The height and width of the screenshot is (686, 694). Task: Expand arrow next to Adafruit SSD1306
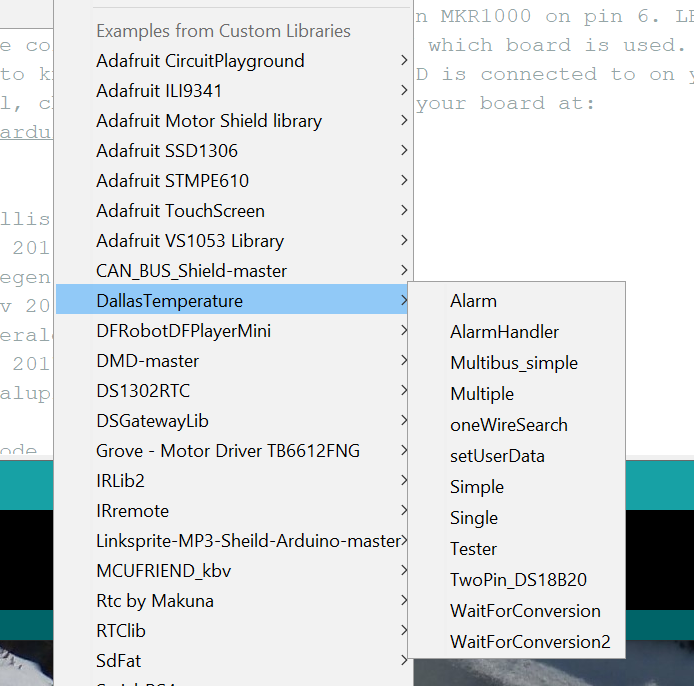(404, 150)
